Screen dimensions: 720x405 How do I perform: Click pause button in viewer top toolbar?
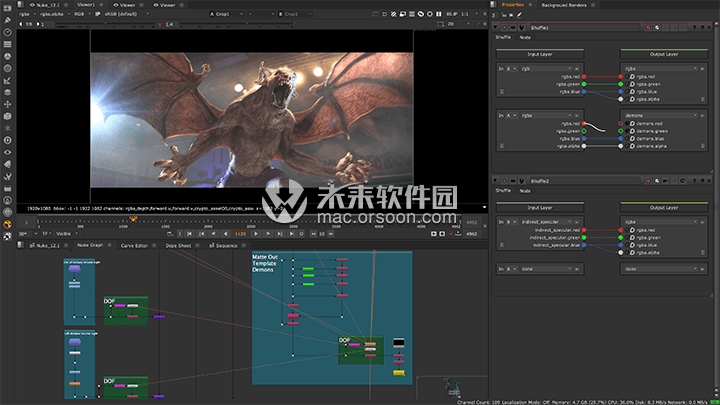[x=439, y=14]
